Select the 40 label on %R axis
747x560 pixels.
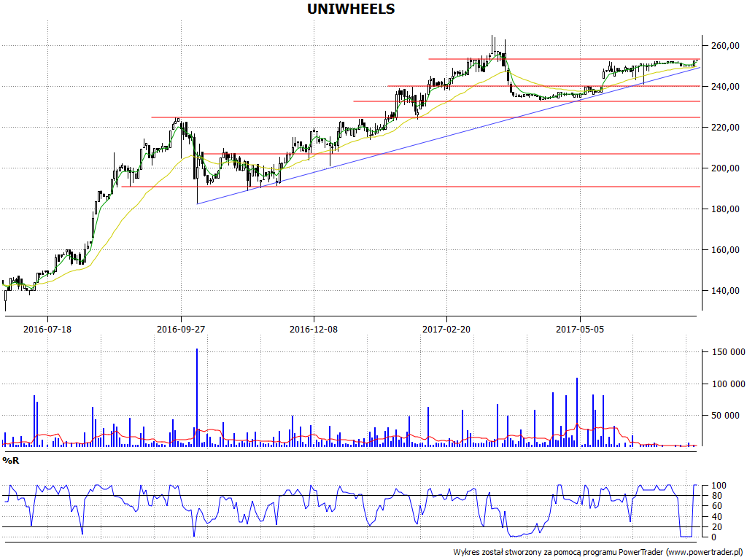click(716, 517)
